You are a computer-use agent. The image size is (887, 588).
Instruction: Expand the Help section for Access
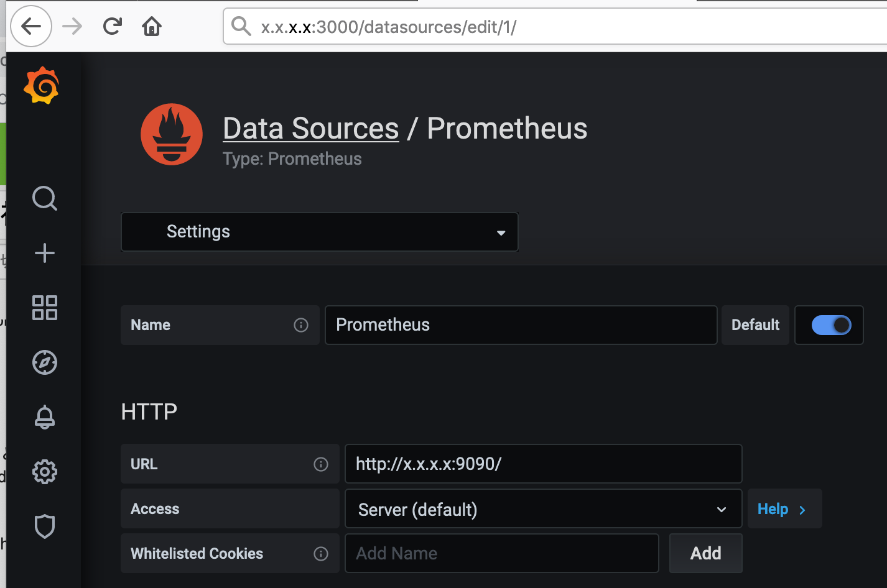point(783,509)
